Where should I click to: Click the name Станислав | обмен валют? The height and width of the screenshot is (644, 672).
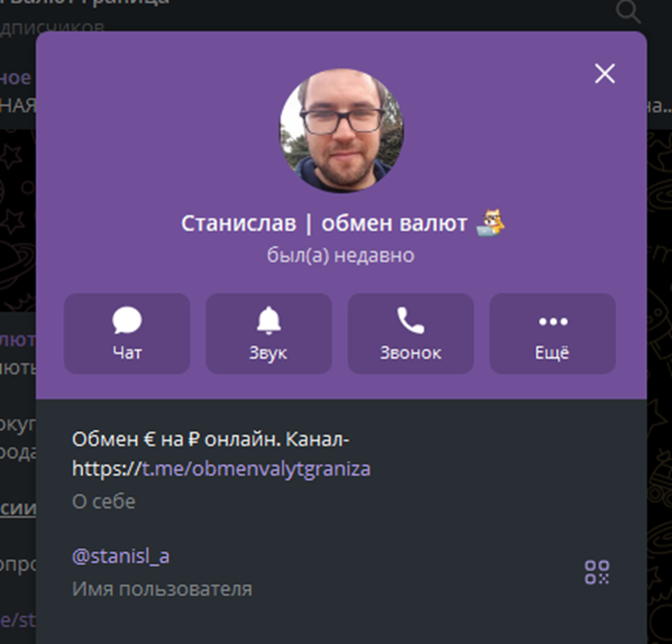[324, 224]
